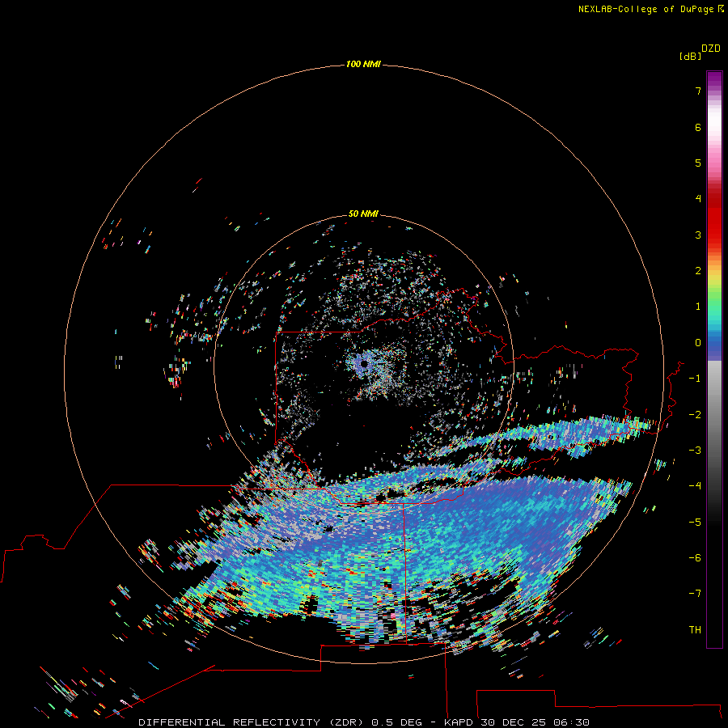Click the 7 value on the color scale

pos(698,91)
